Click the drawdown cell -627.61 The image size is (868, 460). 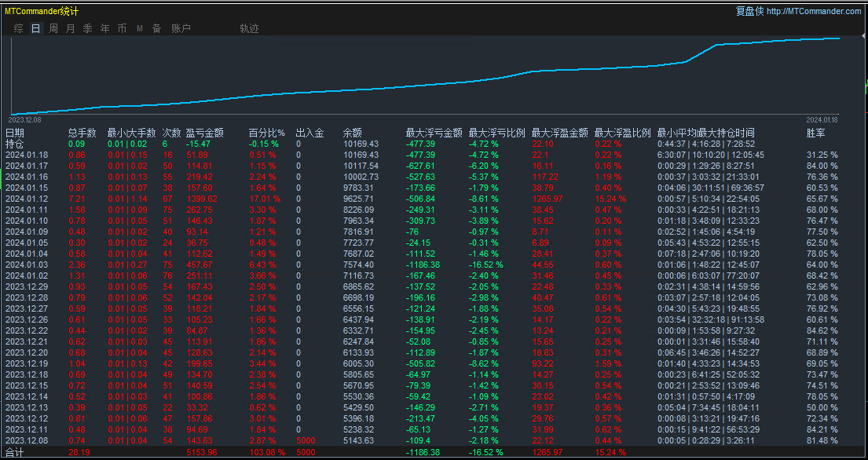coord(421,166)
